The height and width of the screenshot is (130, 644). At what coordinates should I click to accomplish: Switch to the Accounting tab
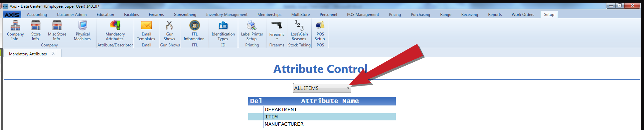(37, 15)
